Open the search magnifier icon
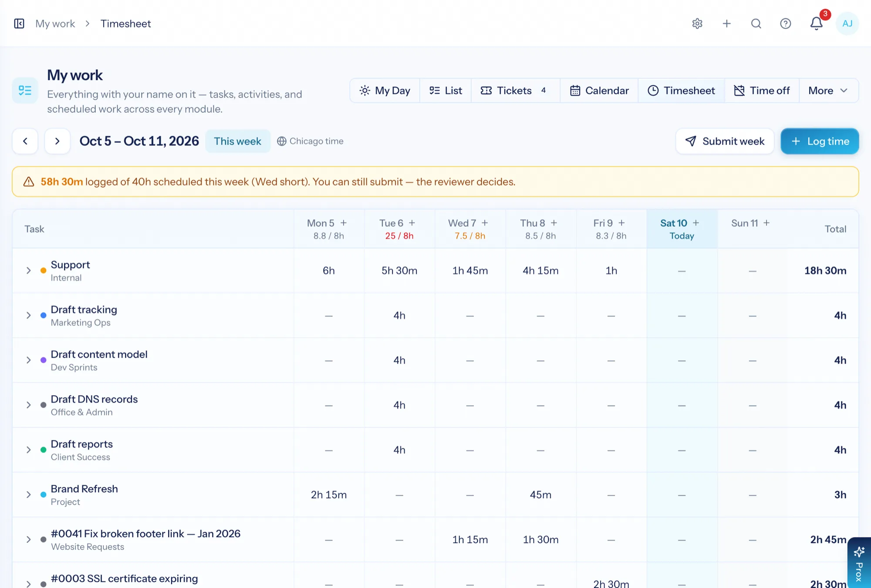The image size is (871, 588). pyautogui.click(x=756, y=24)
